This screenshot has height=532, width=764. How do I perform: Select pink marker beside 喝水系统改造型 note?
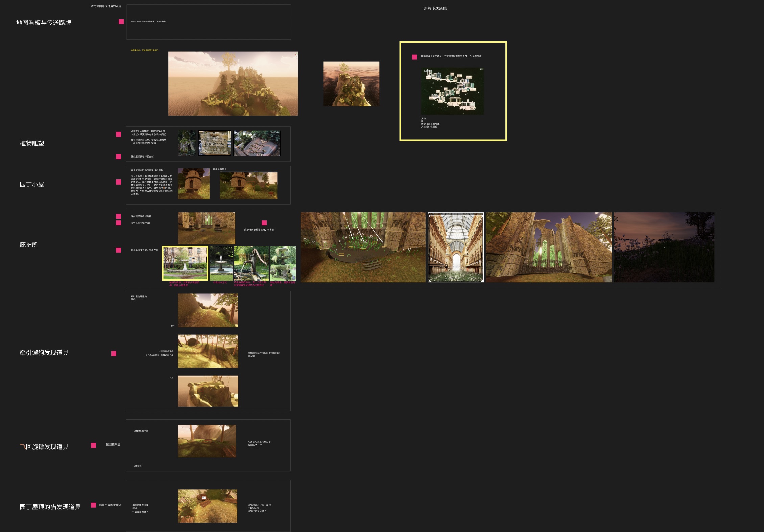point(118,250)
